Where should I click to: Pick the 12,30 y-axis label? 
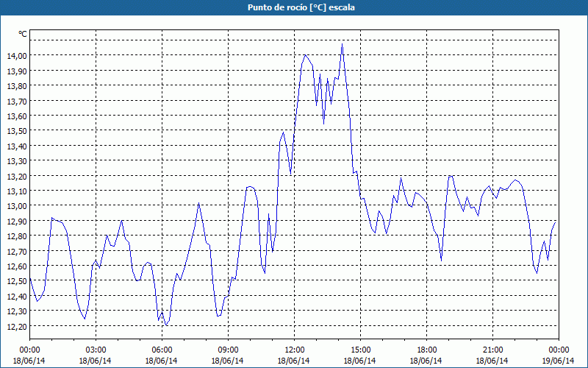[x=17, y=311]
